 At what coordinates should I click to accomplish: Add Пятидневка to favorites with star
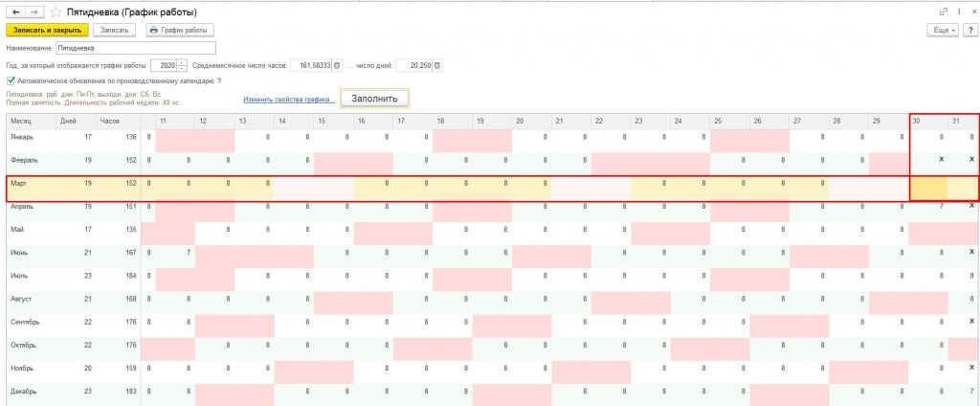[x=56, y=11]
